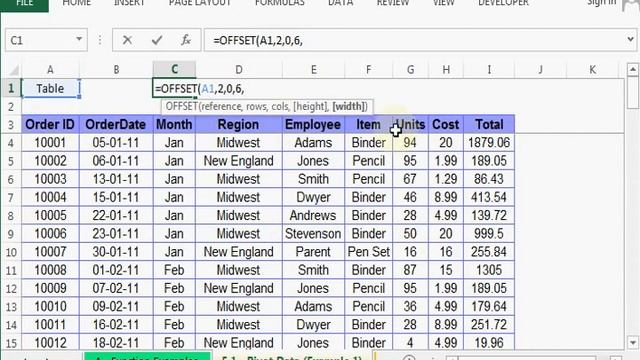Confirm the formula with the checkmark icon
This screenshot has width=640, height=360.
(157, 40)
